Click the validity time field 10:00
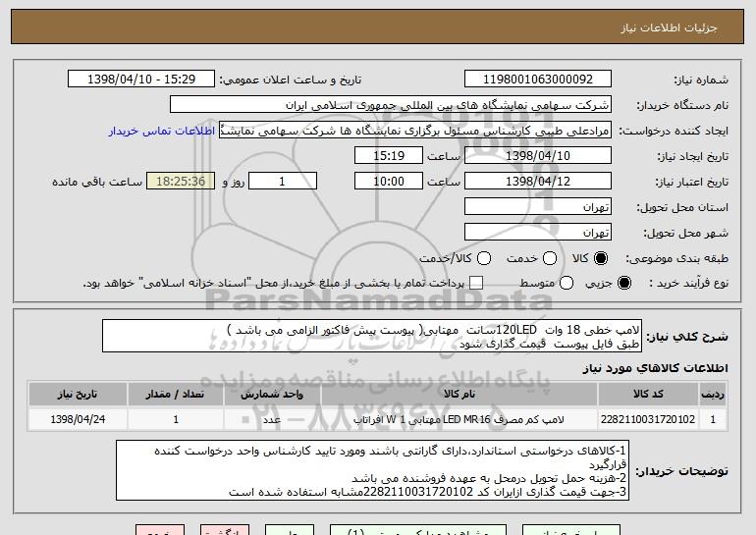The width and height of the screenshot is (756, 535). pyautogui.click(x=389, y=182)
